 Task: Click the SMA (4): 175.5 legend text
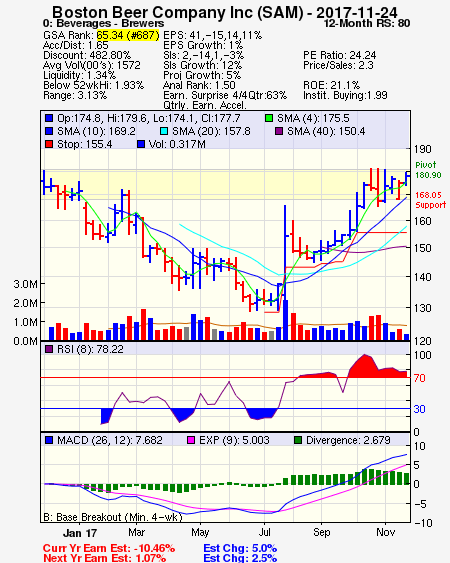tap(313, 118)
